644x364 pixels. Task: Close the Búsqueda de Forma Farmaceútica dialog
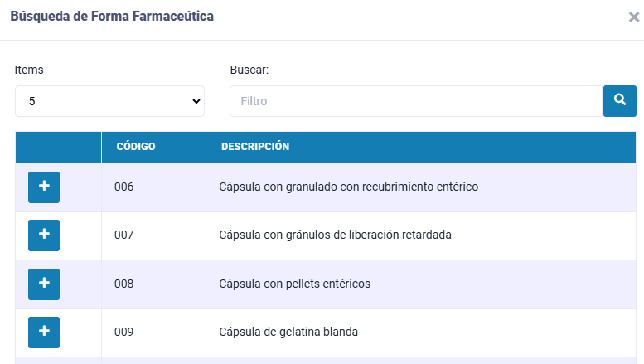[x=633, y=17]
